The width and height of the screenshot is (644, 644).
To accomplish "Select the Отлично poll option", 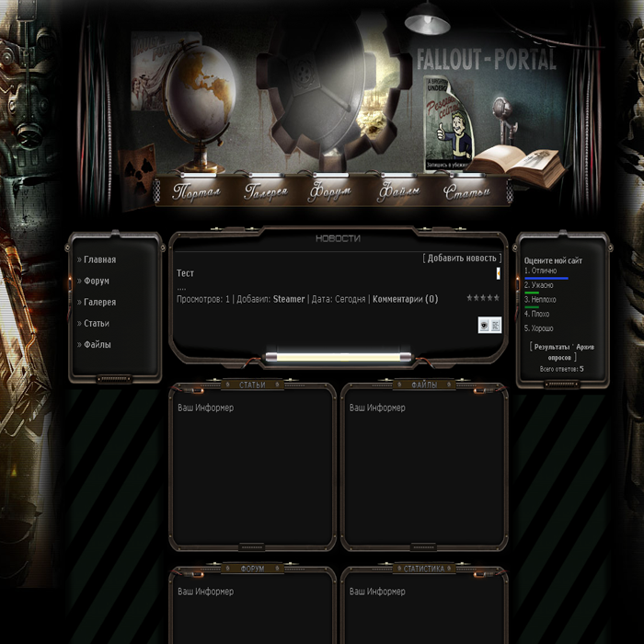I will click(x=543, y=270).
